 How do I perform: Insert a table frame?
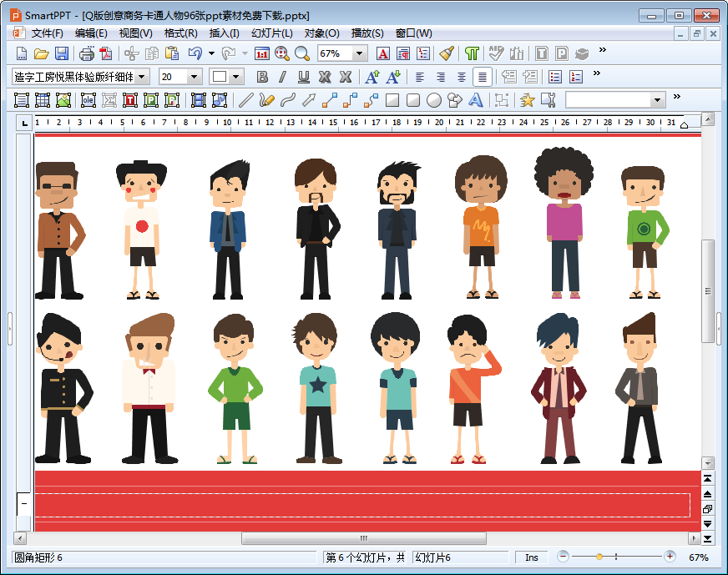coord(43,100)
